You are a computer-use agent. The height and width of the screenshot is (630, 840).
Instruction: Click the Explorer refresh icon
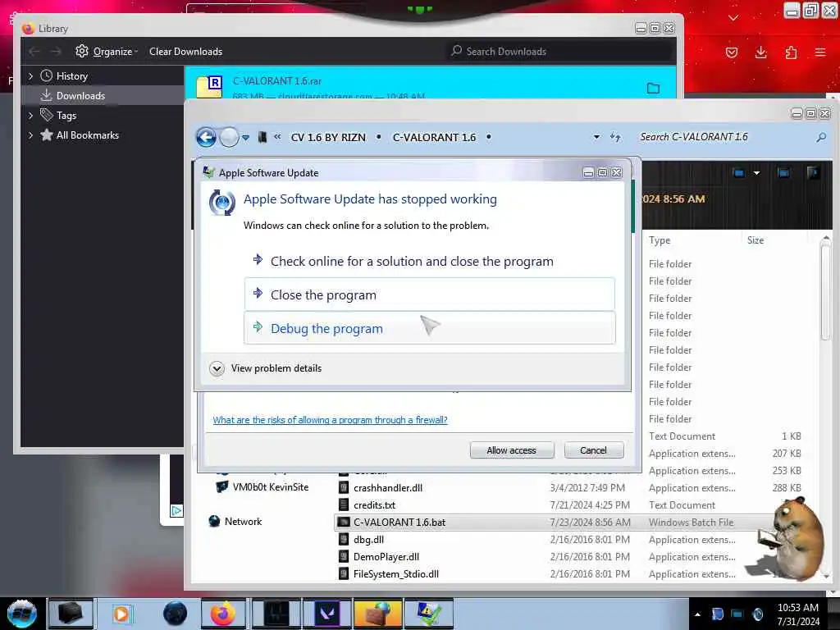click(615, 137)
